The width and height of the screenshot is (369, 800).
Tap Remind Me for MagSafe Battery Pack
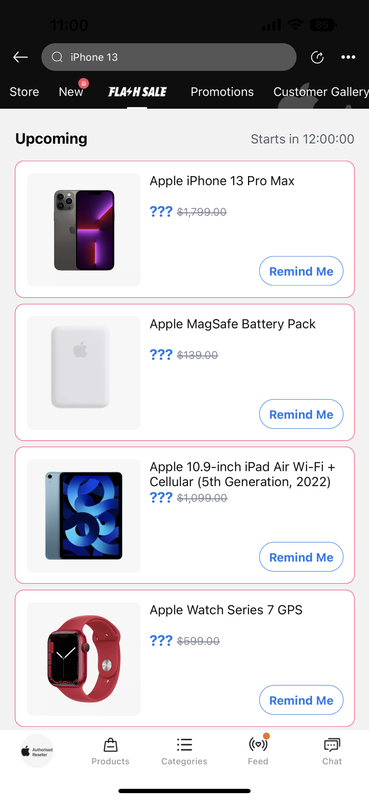[x=301, y=414]
